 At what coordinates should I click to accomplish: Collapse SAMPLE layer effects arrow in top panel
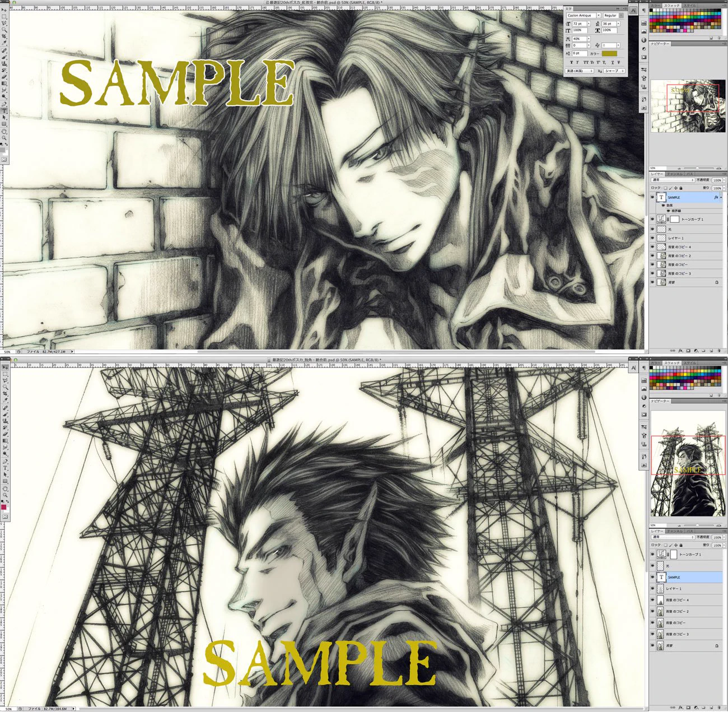pyautogui.click(x=721, y=197)
